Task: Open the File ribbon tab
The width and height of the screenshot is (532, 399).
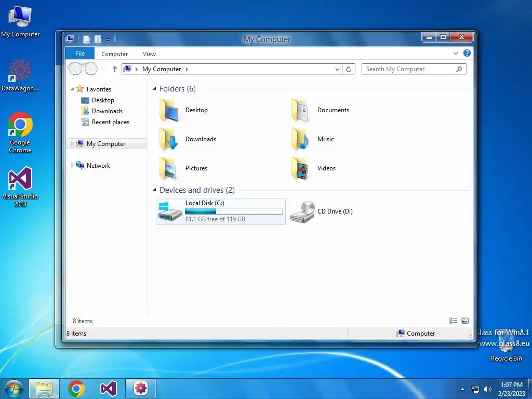Action: 80,54
